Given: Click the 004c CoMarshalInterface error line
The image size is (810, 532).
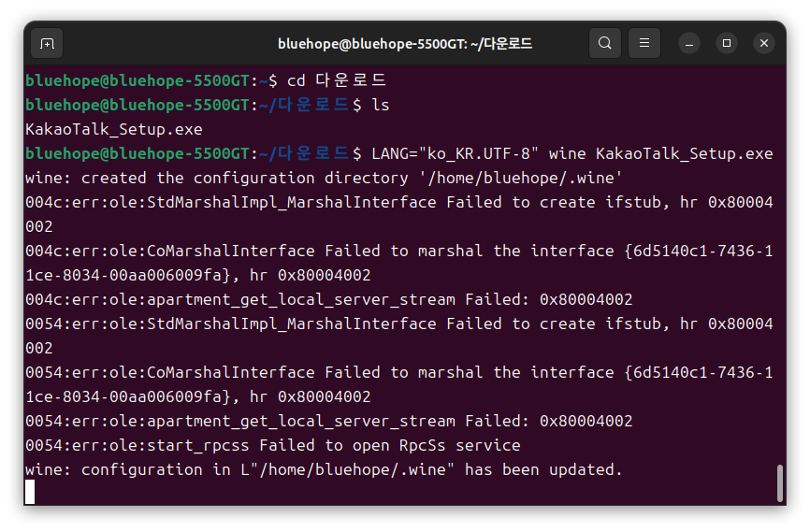Looking at the screenshot, I should coord(399,263).
